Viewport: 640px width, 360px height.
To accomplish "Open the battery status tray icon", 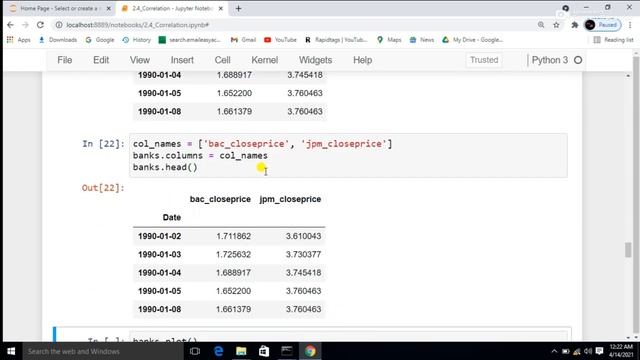I will (566, 351).
